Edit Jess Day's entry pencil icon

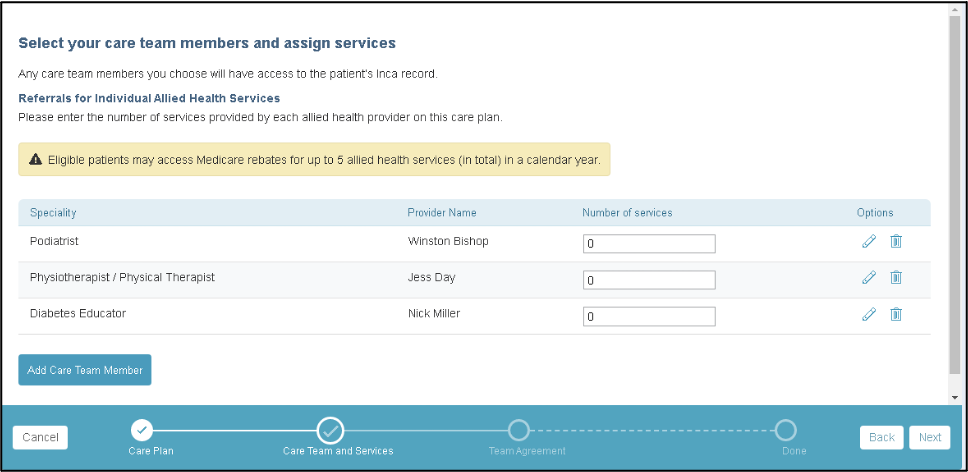(869, 278)
